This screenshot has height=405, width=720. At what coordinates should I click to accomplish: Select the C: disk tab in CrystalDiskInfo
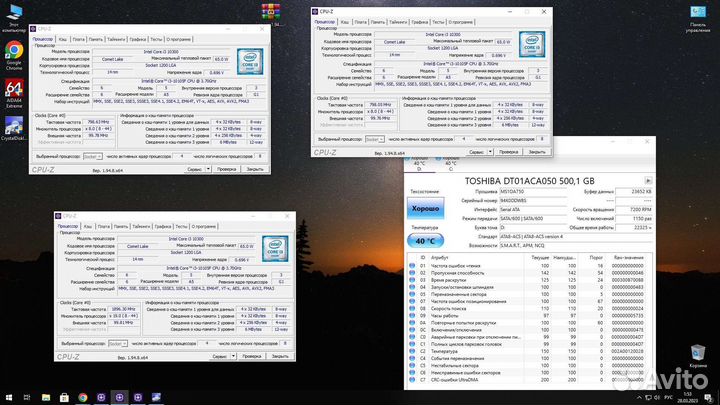[450, 163]
